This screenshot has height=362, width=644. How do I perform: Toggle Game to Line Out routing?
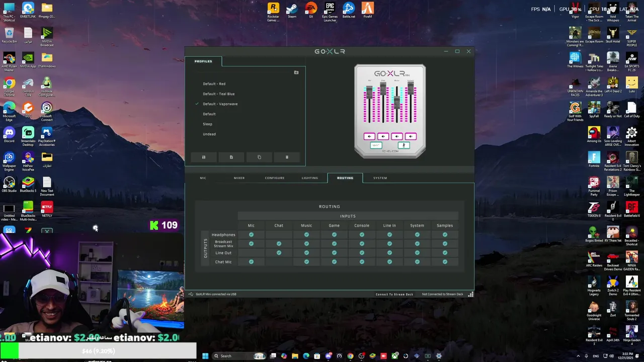click(334, 253)
